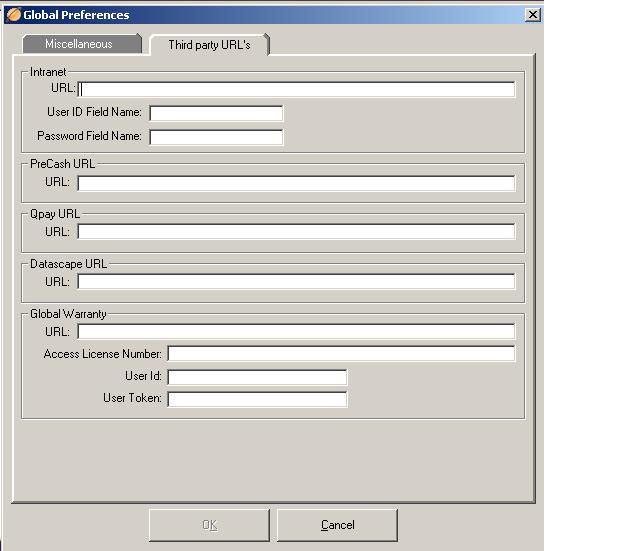Switch to the Miscellaneous tab
The width and height of the screenshot is (640, 551).
pos(82,44)
